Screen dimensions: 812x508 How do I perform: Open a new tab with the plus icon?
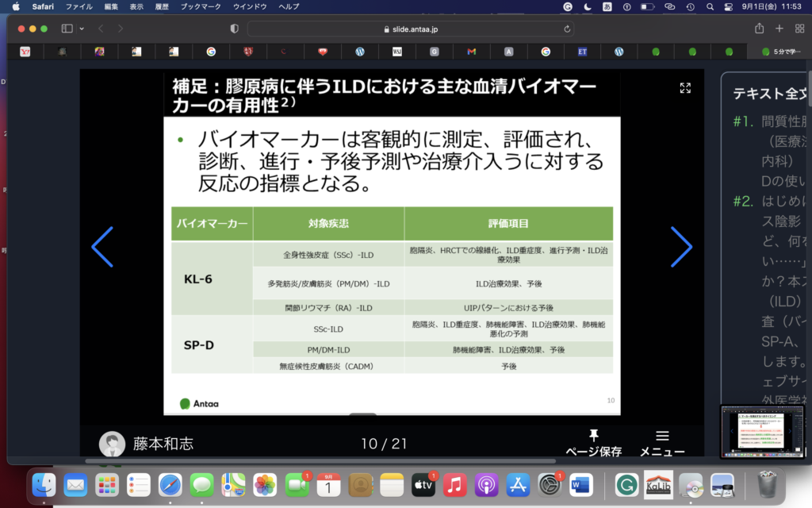pyautogui.click(x=779, y=29)
